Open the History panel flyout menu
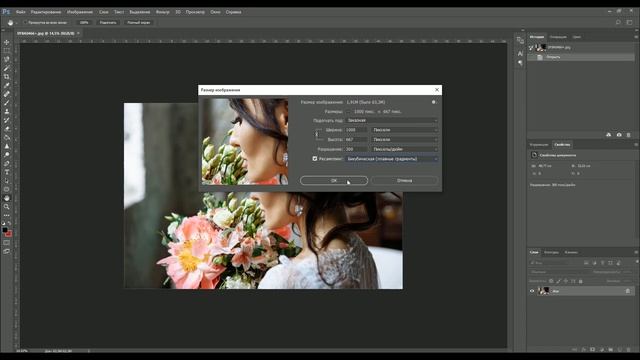This screenshot has height=360, width=640. tap(636, 37)
